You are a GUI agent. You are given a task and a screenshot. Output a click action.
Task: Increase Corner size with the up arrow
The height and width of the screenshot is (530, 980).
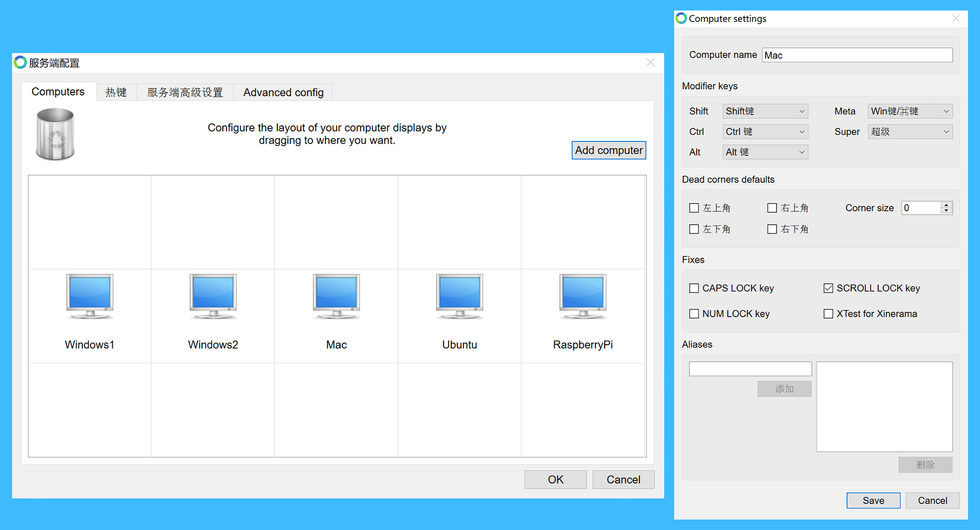[946, 205]
